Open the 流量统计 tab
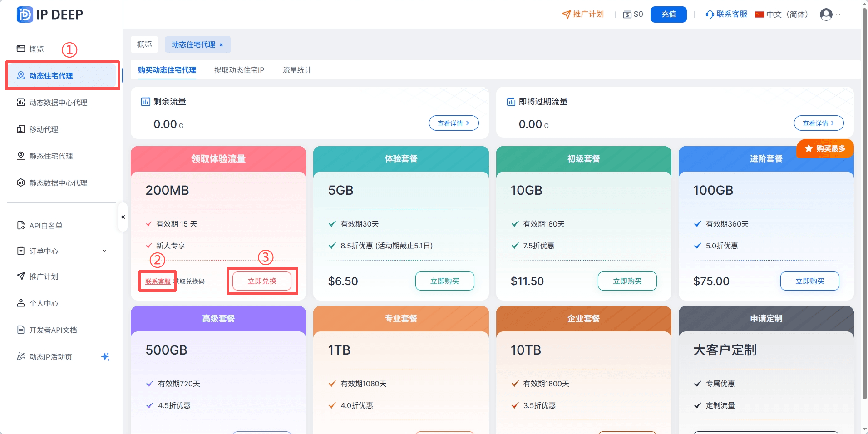 [x=296, y=70]
